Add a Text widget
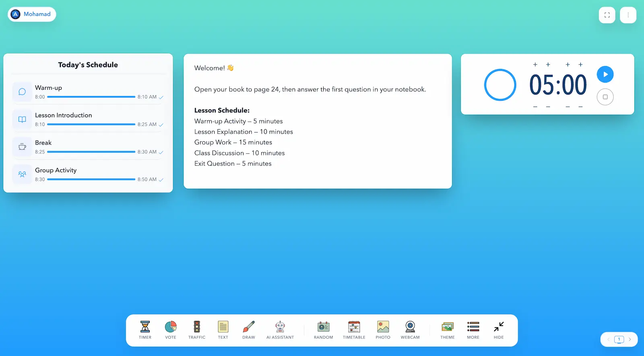The height and width of the screenshot is (356, 644). coord(223,330)
